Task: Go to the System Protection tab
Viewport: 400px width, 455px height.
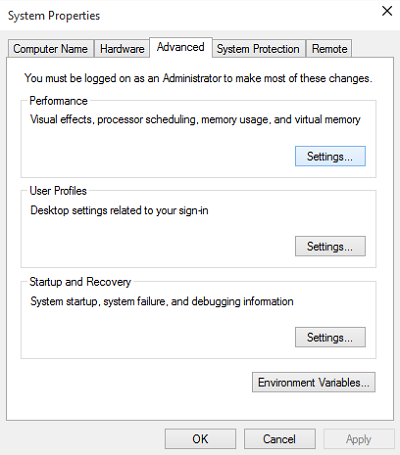Action: (258, 49)
